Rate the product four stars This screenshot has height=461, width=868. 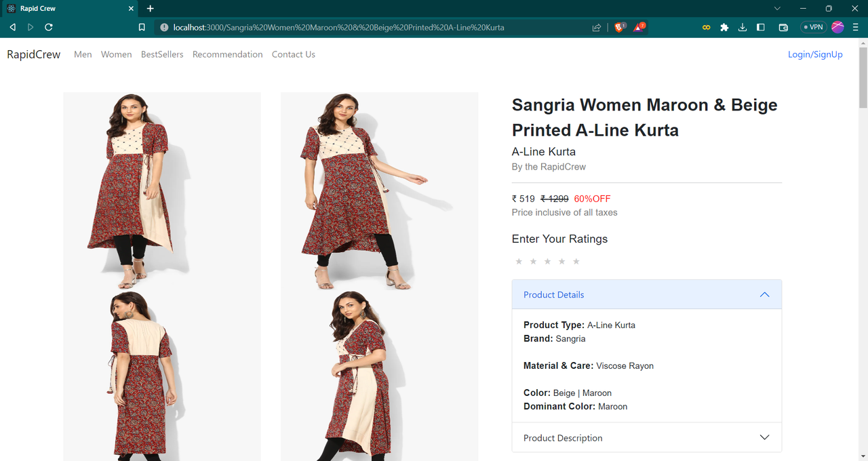tap(561, 262)
